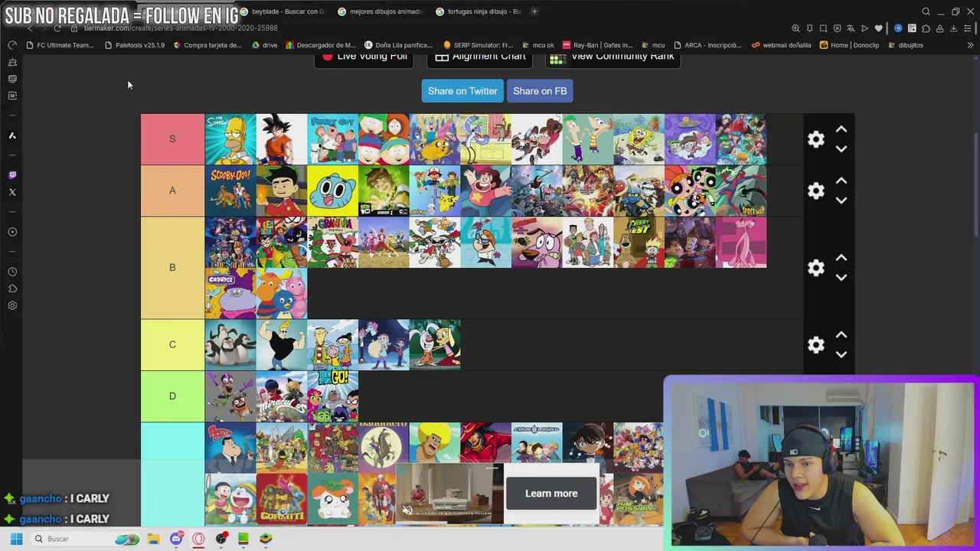Open the player icon in the sidebar
This screenshot has height=551, width=980.
(x=12, y=232)
